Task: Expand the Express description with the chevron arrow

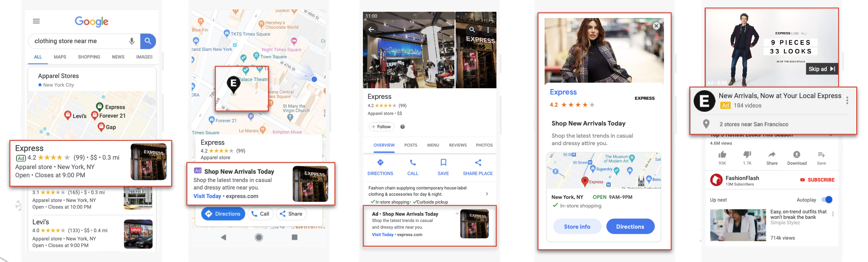Action: [x=487, y=194]
